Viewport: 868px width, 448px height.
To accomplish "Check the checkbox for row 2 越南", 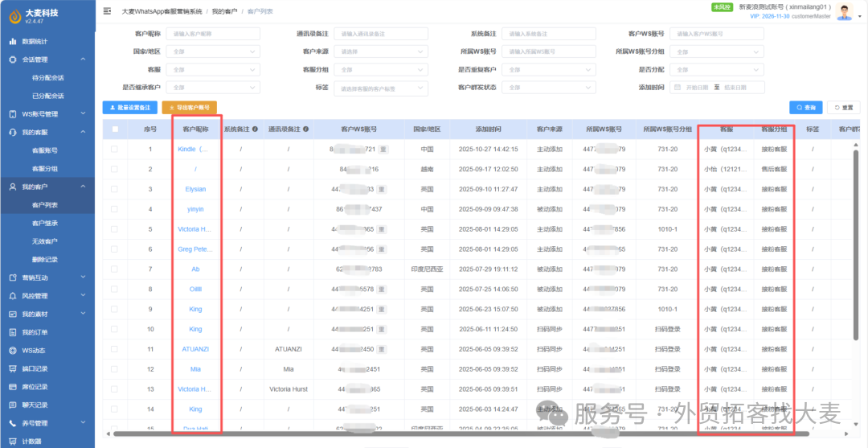I will click(115, 169).
